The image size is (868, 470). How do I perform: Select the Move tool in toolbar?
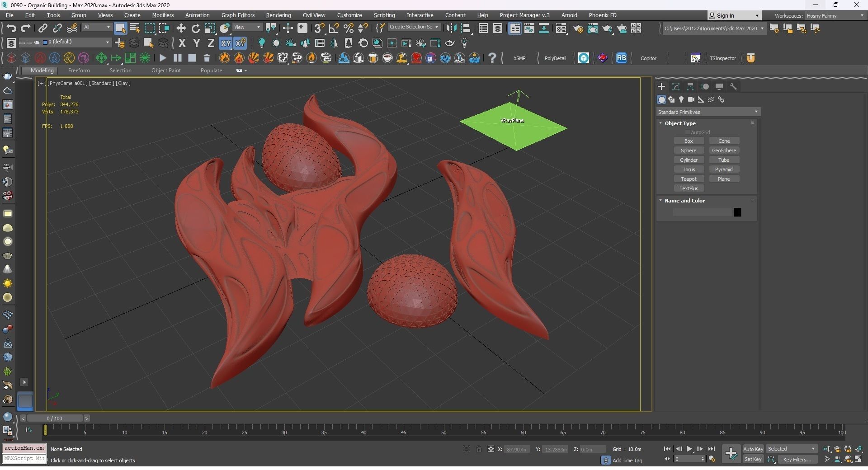coord(181,28)
